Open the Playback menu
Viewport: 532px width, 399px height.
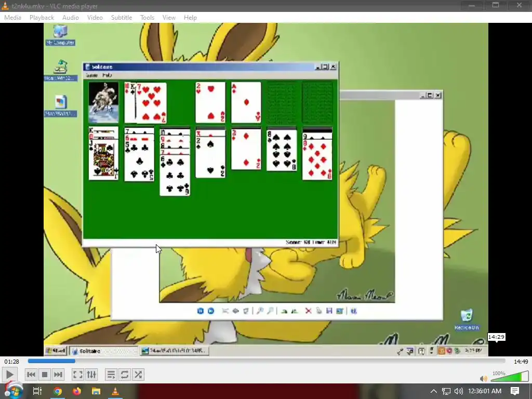tap(42, 18)
